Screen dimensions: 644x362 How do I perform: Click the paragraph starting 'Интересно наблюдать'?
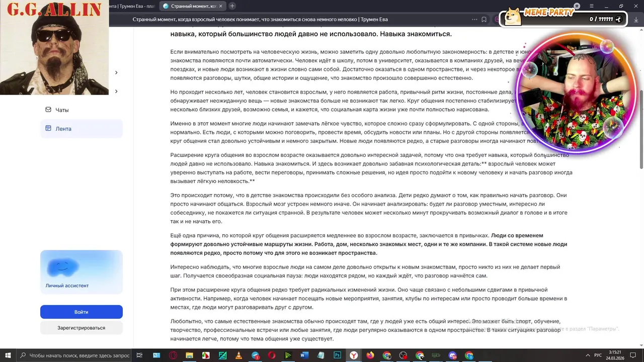pyautogui.click(x=365, y=271)
